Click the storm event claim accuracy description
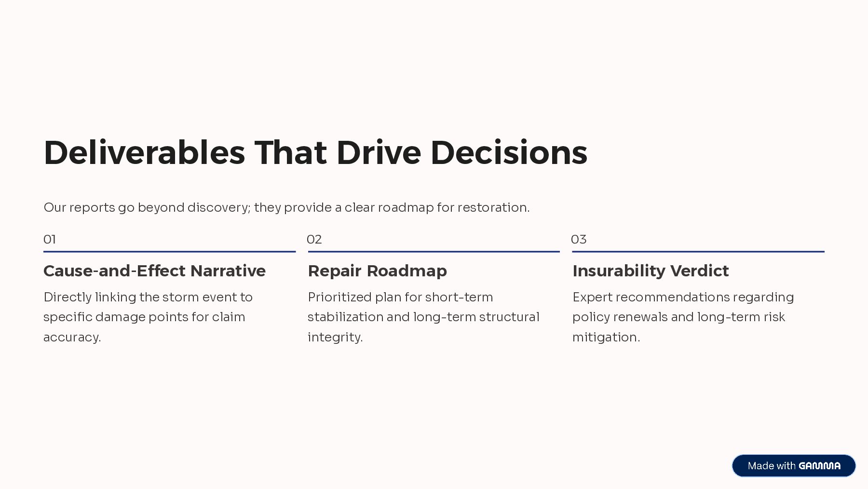Screen dimensions: 868x489 click(x=148, y=317)
